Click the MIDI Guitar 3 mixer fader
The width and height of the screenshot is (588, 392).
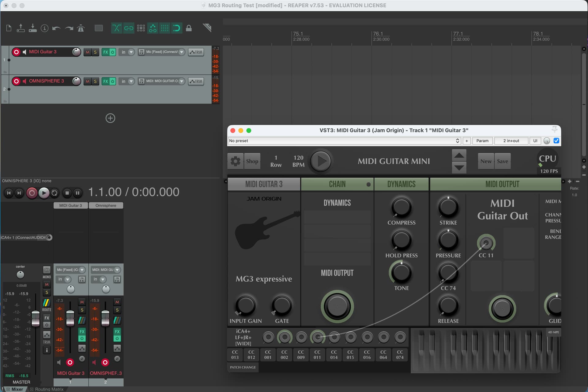coord(70,318)
